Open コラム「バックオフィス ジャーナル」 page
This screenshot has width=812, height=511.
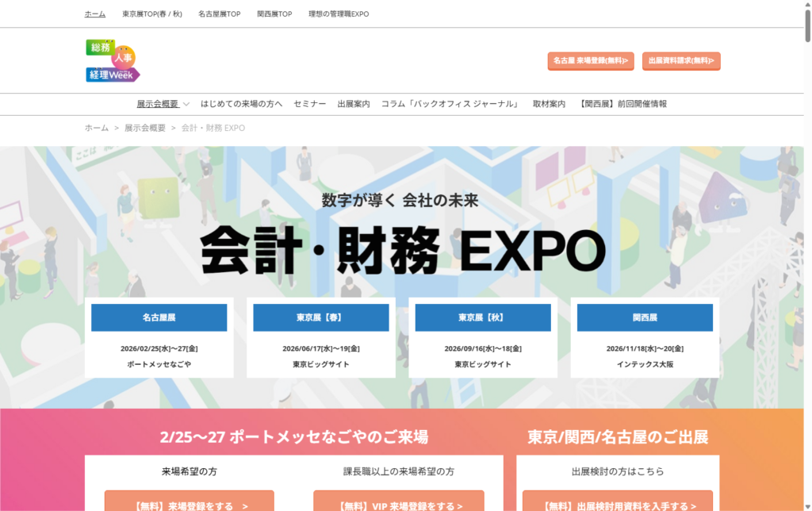(x=450, y=104)
